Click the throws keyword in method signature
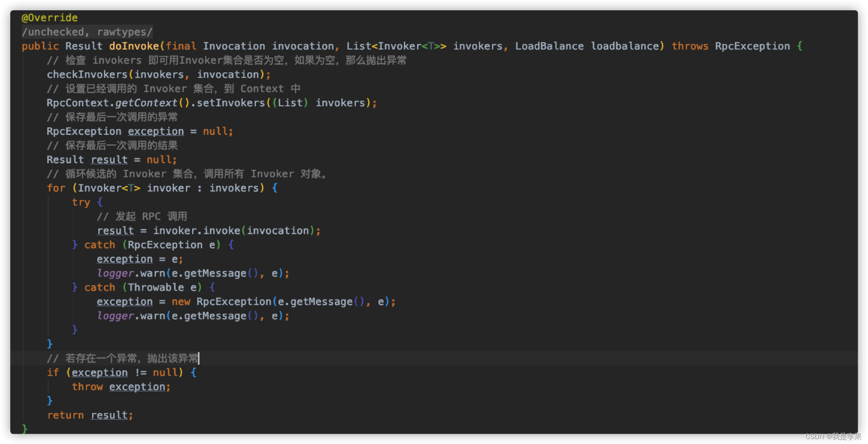 [690, 46]
